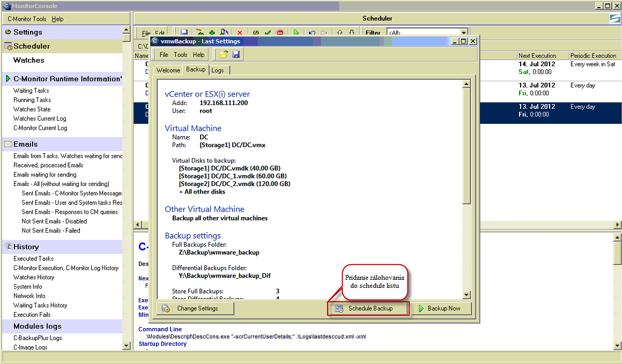Click the blue undo arrow in Scheduler toolbar
Image resolution: width=622 pixels, height=364 pixels.
click(312, 33)
